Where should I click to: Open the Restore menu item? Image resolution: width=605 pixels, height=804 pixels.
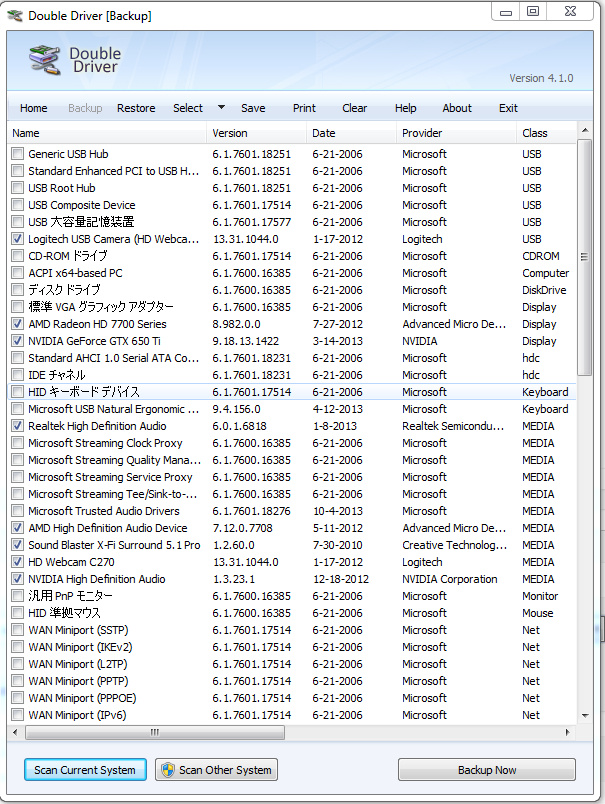(136, 108)
